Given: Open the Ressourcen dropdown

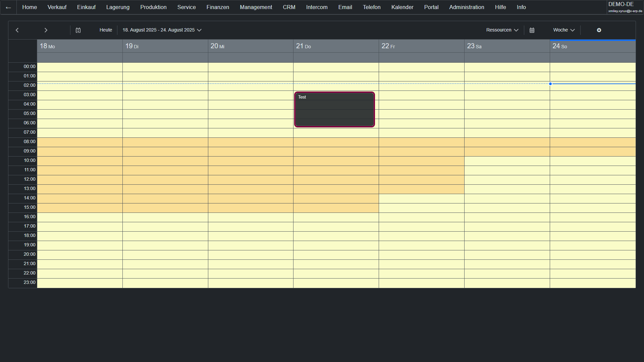Looking at the screenshot, I should click(502, 30).
